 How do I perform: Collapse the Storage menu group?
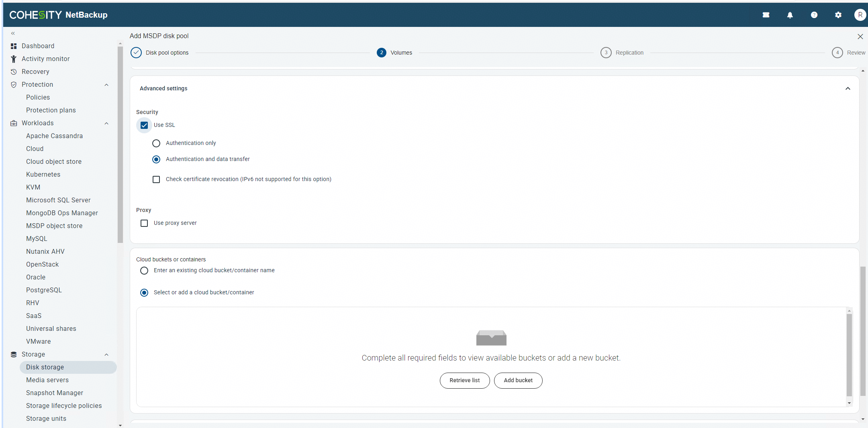(106, 355)
